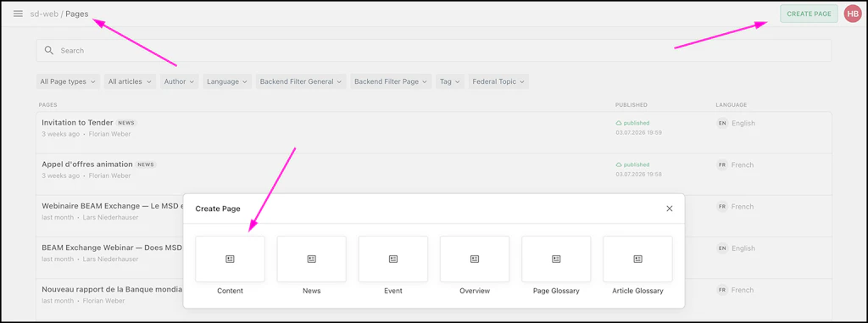Click the FR badge in the Nouveau rapport row

point(722,290)
